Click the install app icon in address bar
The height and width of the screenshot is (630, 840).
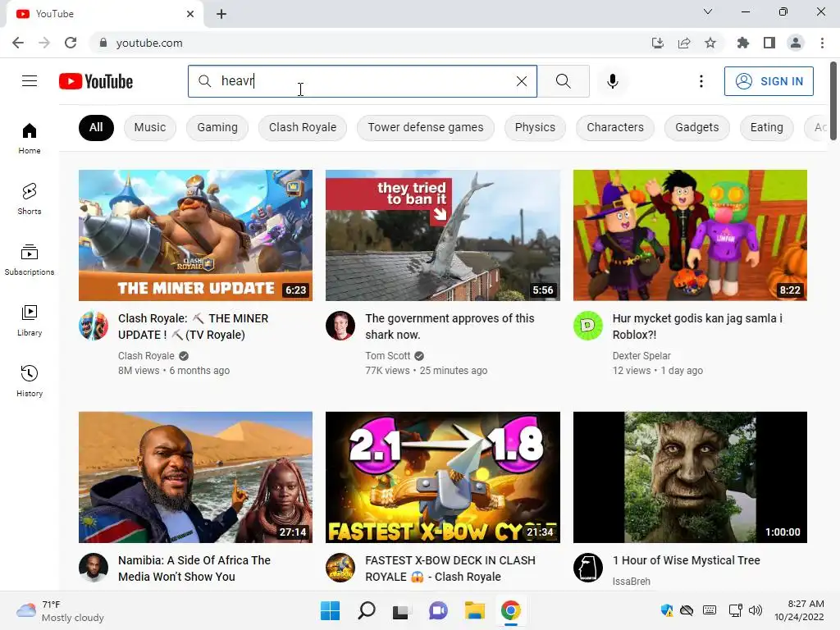[658, 43]
